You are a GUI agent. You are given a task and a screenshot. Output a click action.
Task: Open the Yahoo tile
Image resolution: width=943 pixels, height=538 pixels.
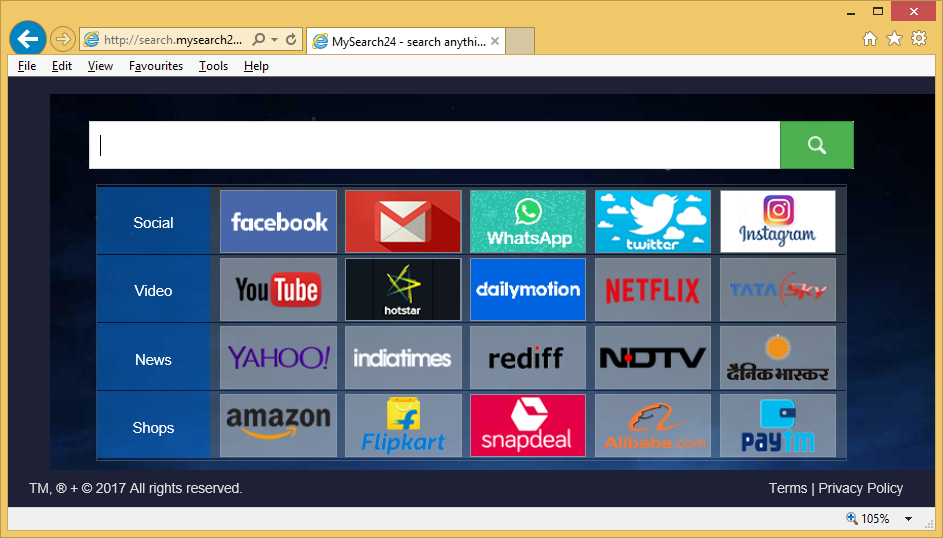tap(278, 358)
